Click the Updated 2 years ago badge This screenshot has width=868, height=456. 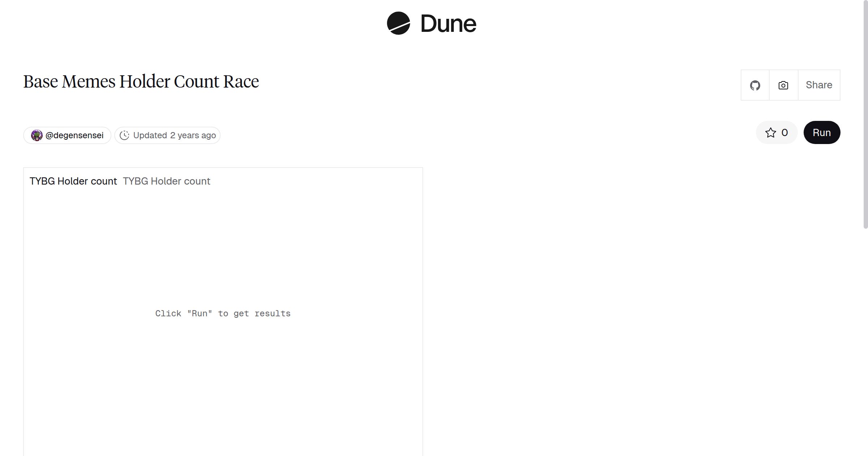point(167,135)
